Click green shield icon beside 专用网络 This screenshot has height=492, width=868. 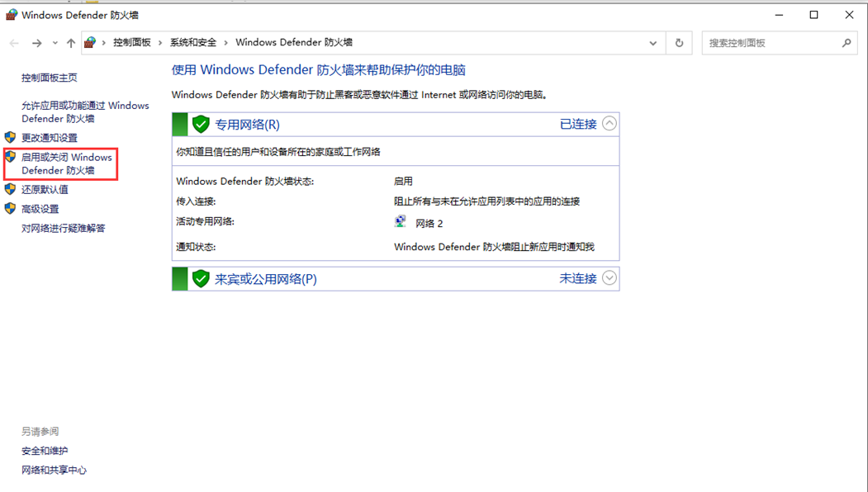pyautogui.click(x=201, y=125)
